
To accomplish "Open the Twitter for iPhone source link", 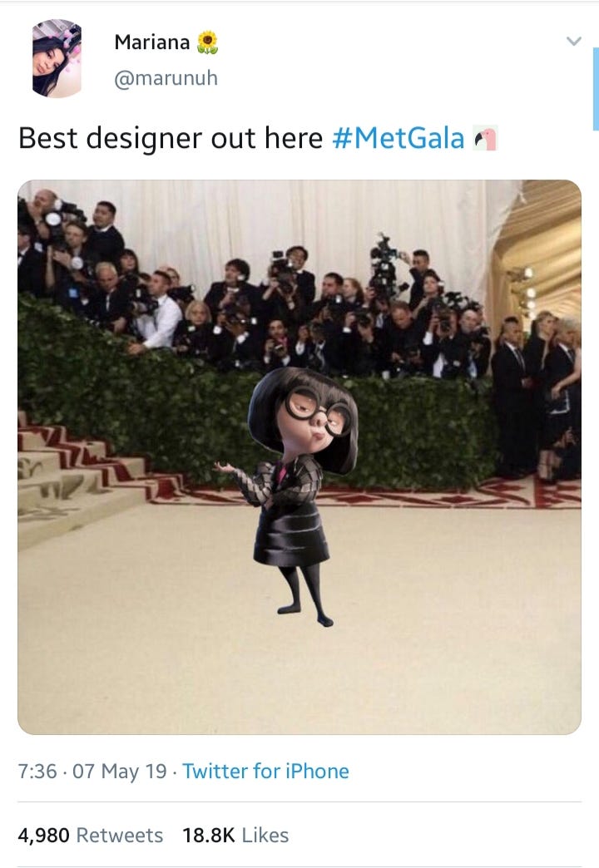I will click(266, 771).
